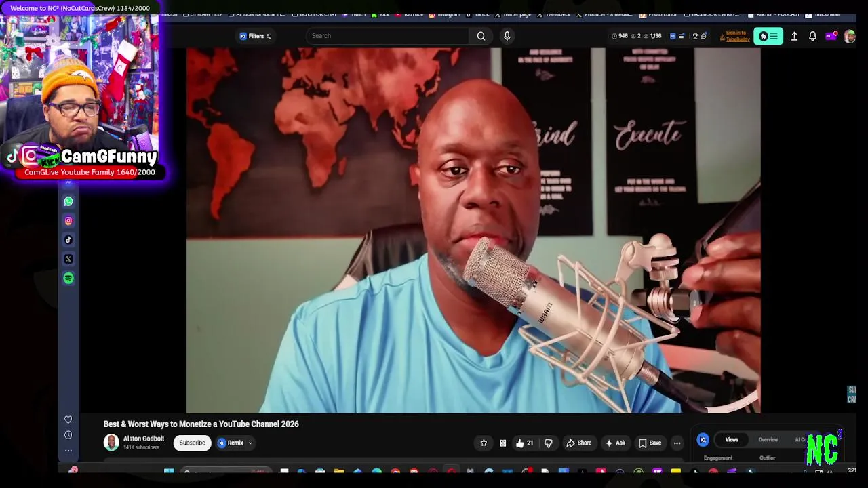Start voice search with the microphone icon
Screen dimensions: 868x488
coord(507,36)
